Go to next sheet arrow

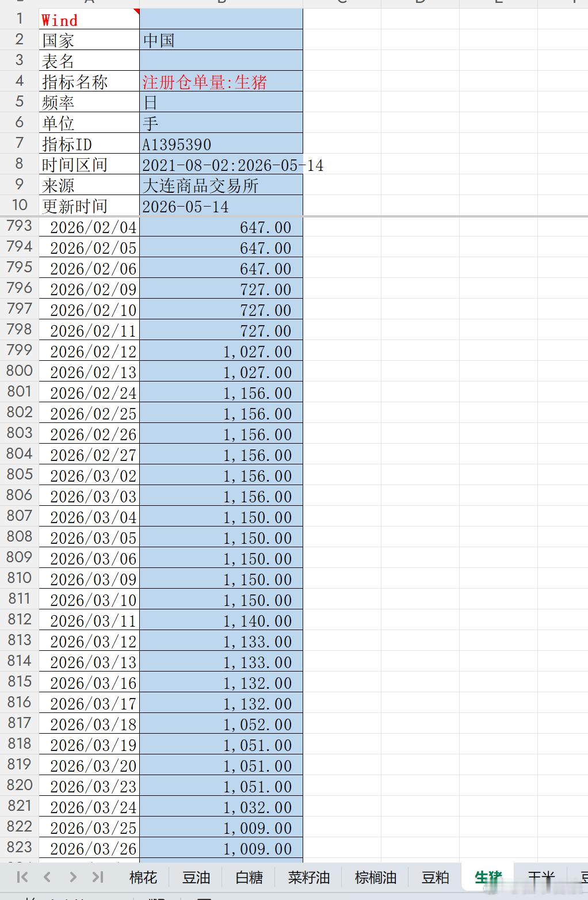coord(72,877)
